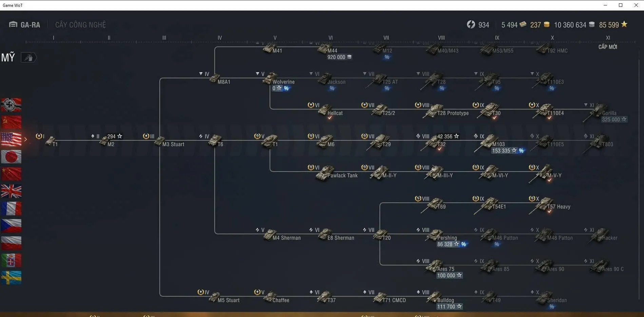Click the 10 360 634 credits balance
This screenshot has height=317, width=644.
pos(574,25)
